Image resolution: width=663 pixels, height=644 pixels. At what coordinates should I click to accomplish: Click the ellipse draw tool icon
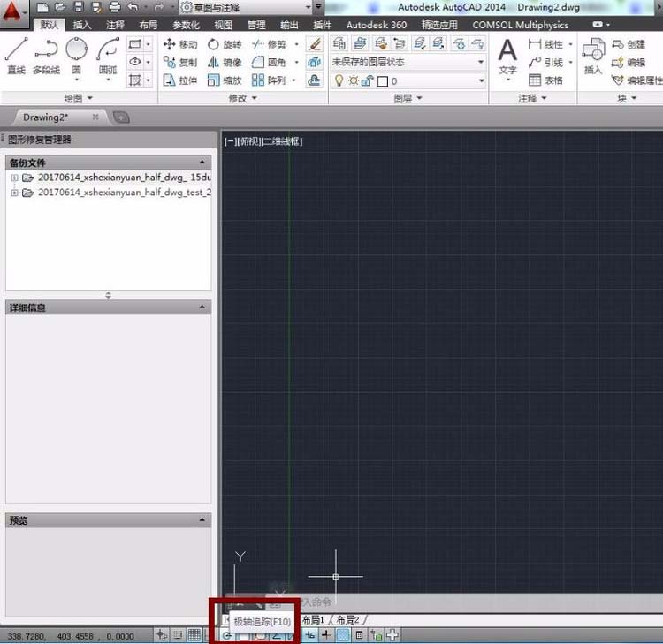pyautogui.click(x=135, y=62)
